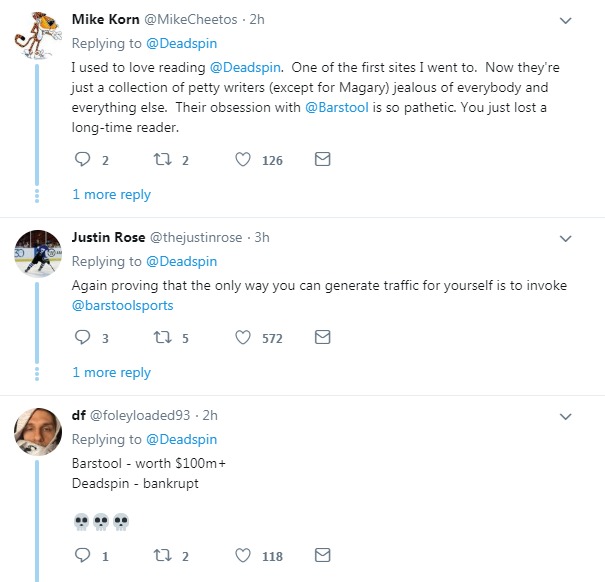605x582 pixels.
Task: Retweet Justin Rose's tweet
Action: (x=160, y=338)
